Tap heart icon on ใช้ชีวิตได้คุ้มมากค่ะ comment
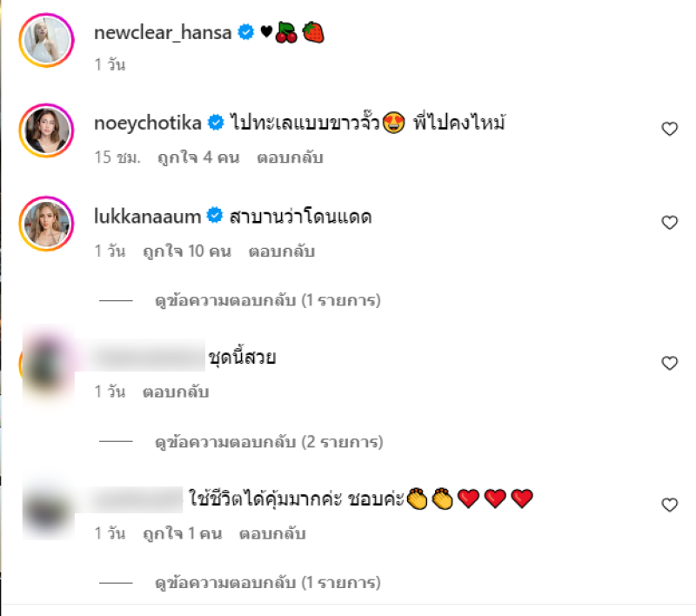The height and width of the screenshot is (616, 696). (669, 505)
